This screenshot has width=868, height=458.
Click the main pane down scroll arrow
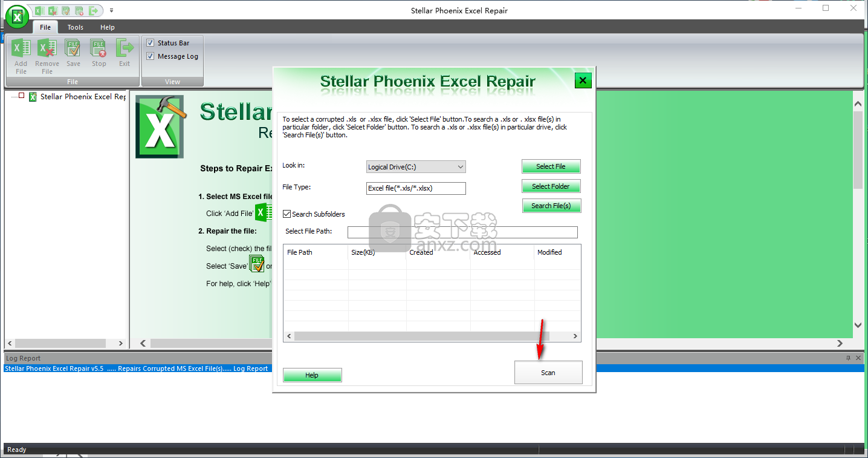click(858, 326)
